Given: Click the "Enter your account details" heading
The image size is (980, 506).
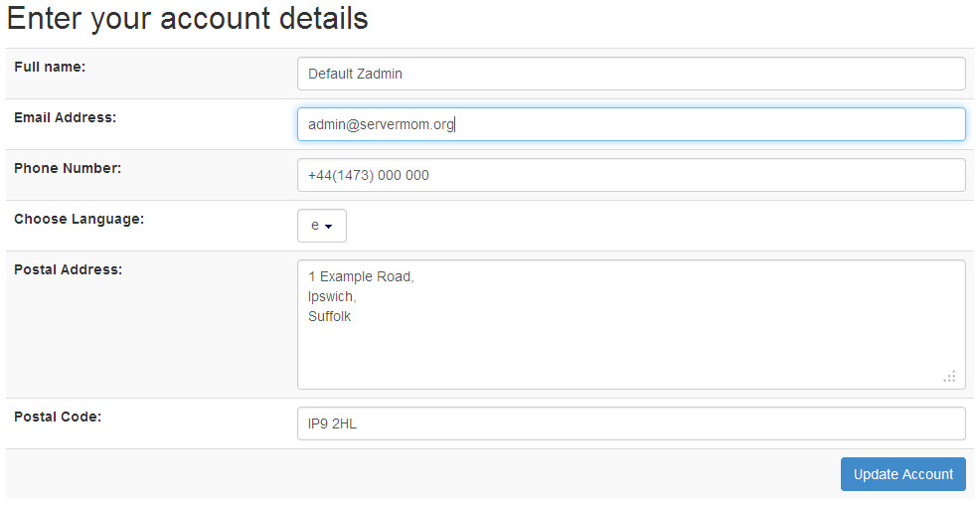Looking at the screenshot, I should pyautogui.click(x=188, y=18).
